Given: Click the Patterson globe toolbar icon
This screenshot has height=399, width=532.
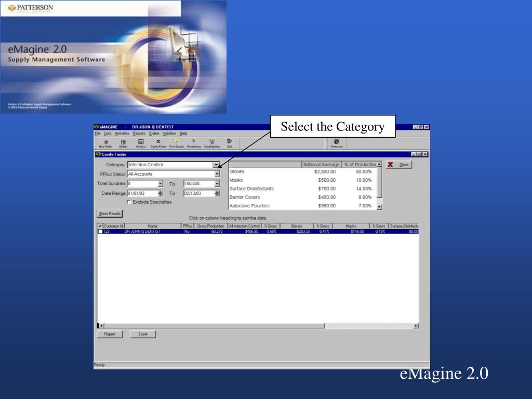Looking at the screenshot, I should pos(337,143).
